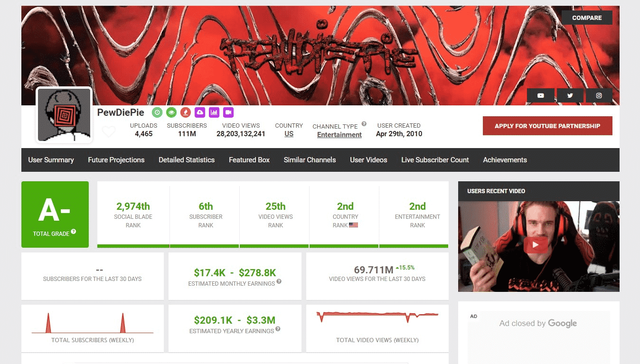Click the purple bar chart badge

[214, 112]
